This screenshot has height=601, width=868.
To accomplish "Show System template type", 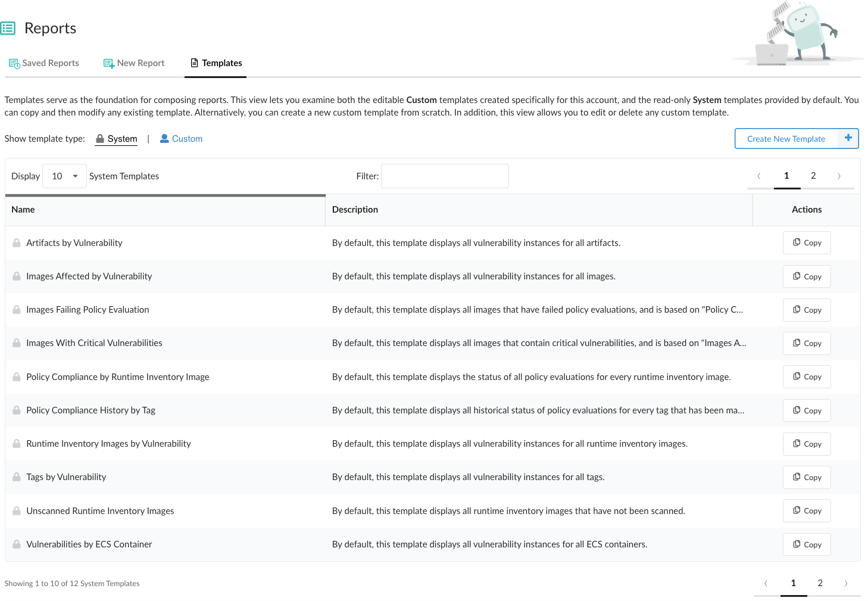I will point(116,139).
